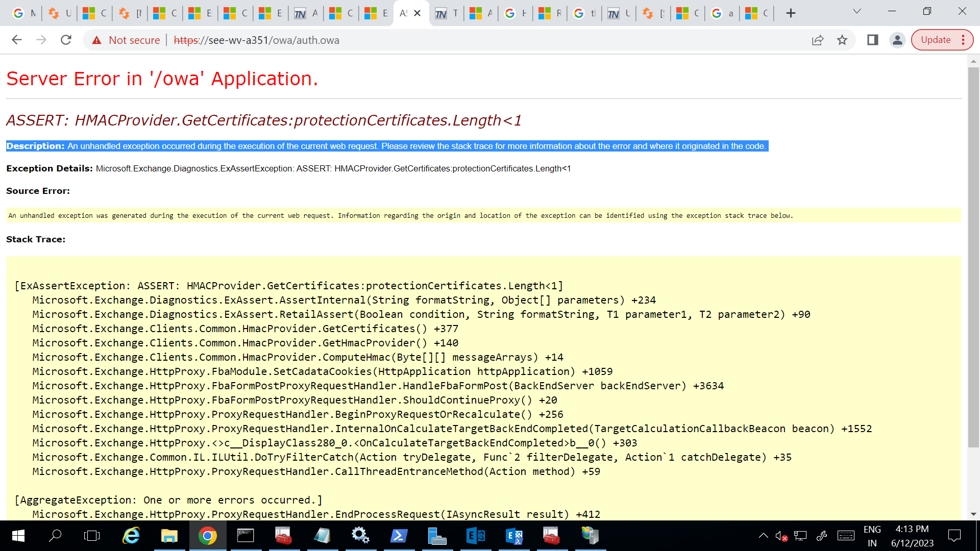
Task: Open the Chrome profile avatar icon
Action: [897, 40]
